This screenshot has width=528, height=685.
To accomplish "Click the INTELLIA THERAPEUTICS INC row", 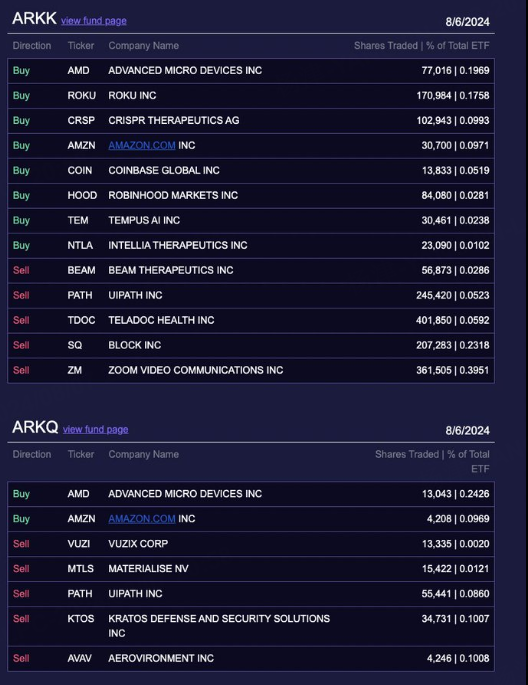I will click(251, 246).
